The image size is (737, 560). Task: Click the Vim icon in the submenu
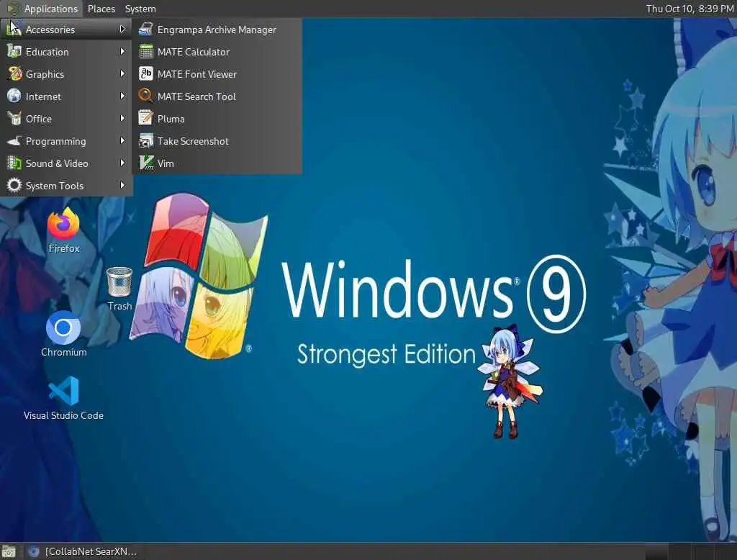point(146,163)
